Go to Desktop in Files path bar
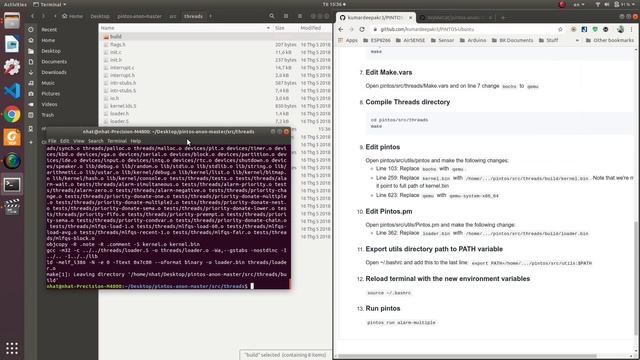Screen dimensions: 640x360 coord(100,16)
